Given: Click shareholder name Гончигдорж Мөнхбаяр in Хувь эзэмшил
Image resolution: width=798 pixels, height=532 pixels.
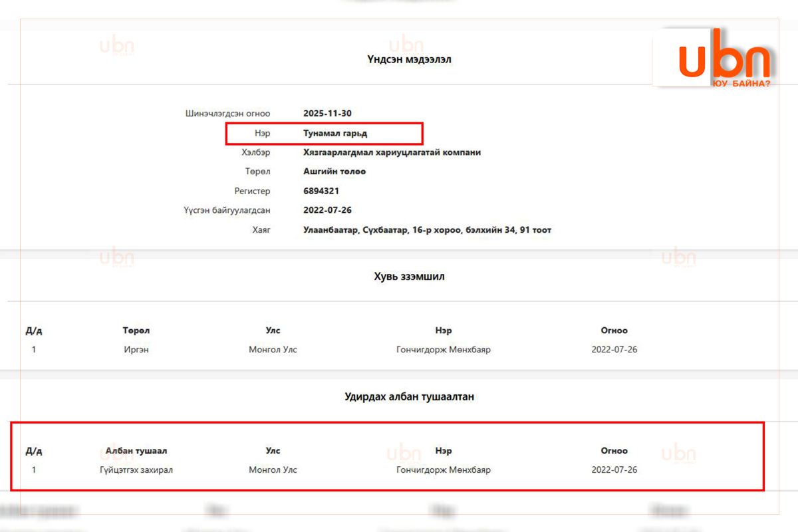Looking at the screenshot, I should pyautogui.click(x=443, y=350).
